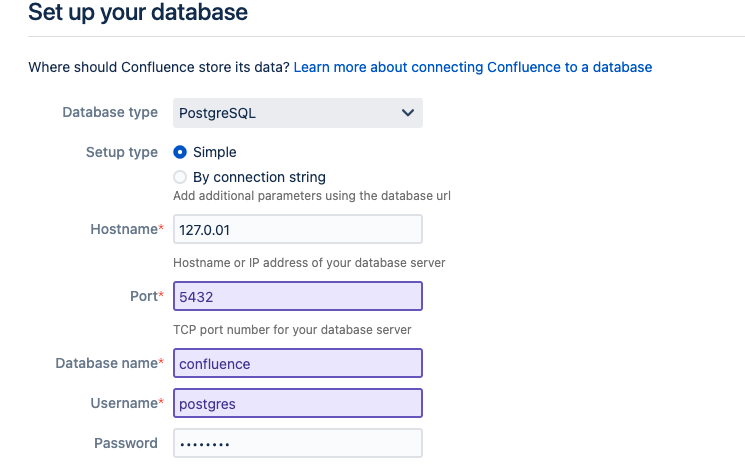Click the Database type chevron arrow

click(408, 113)
